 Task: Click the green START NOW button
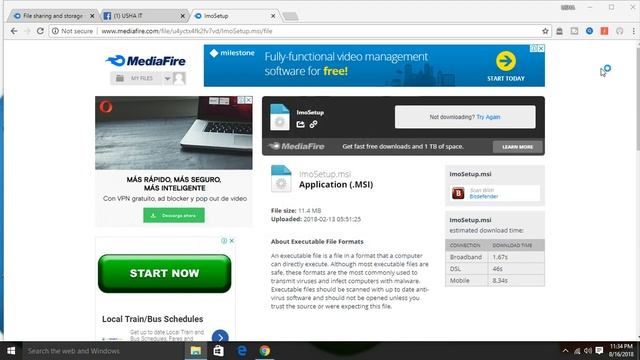click(x=164, y=273)
